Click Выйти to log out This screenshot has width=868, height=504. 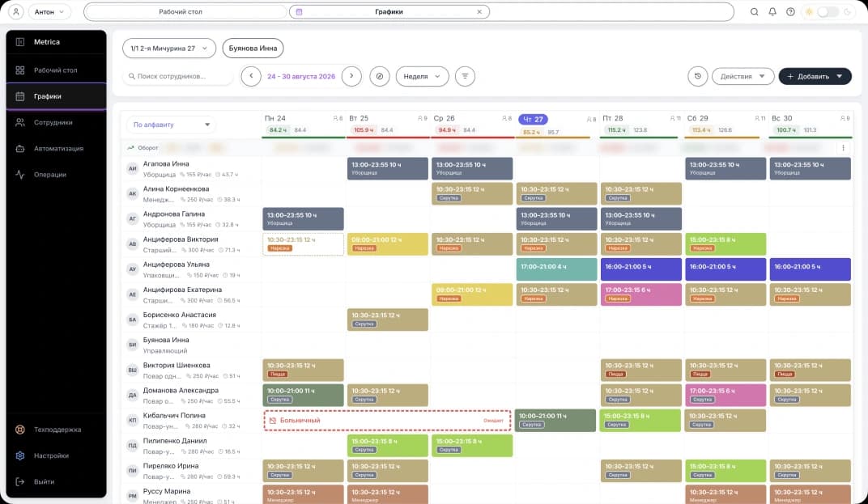click(x=56, y=481)
